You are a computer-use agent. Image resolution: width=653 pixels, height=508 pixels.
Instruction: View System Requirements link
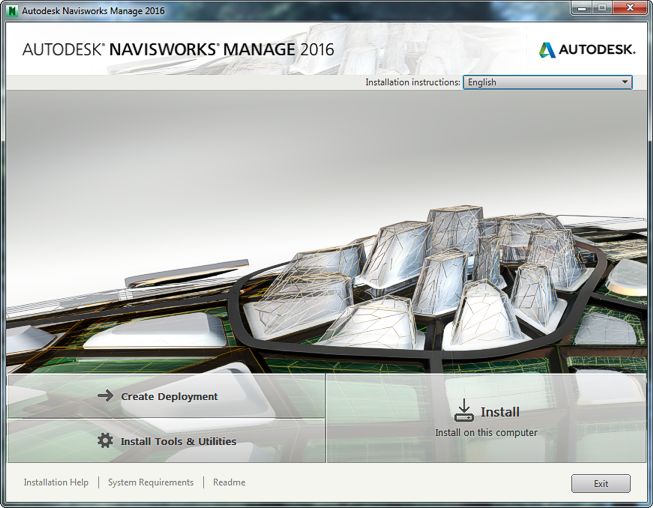[x=151, y=482]
